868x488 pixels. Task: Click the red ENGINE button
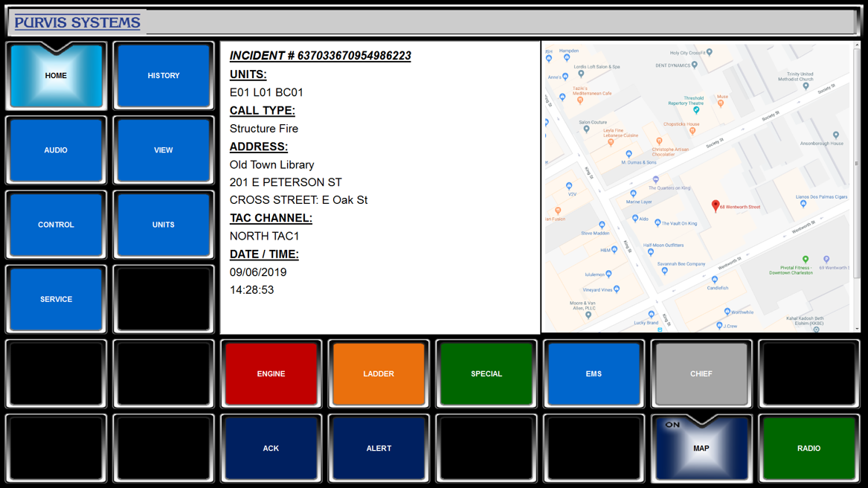tap(271, 374)
